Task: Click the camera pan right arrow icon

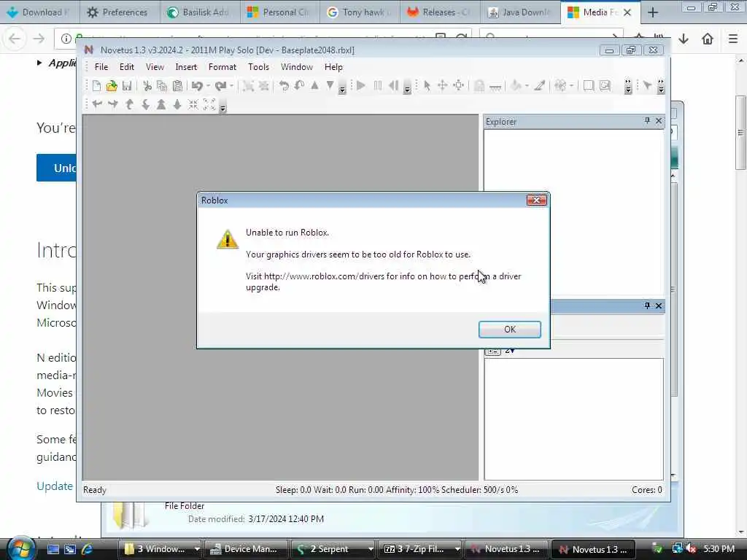Action: pyautogui.click(x=113, y=104)
